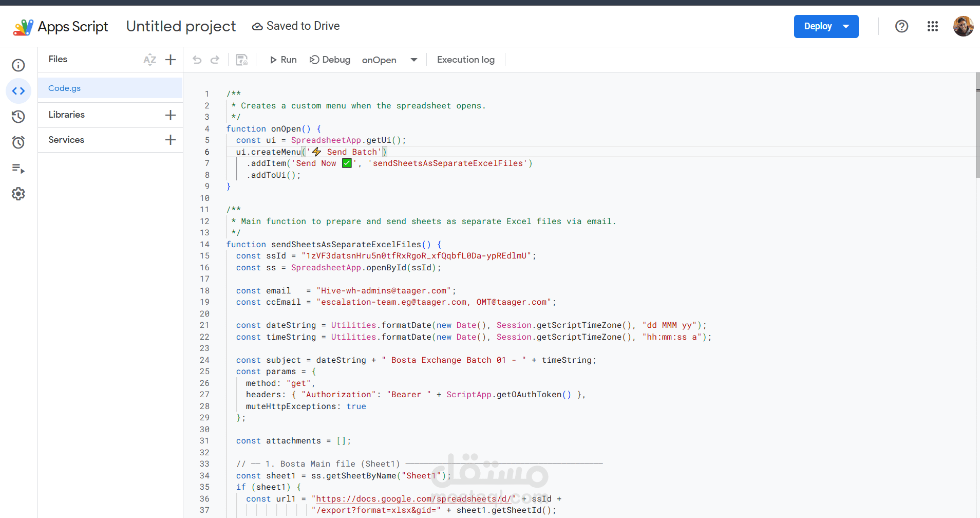The image size is (980, 518).
Task: Open the Triggers alarm clock icon
Action: 18,142
